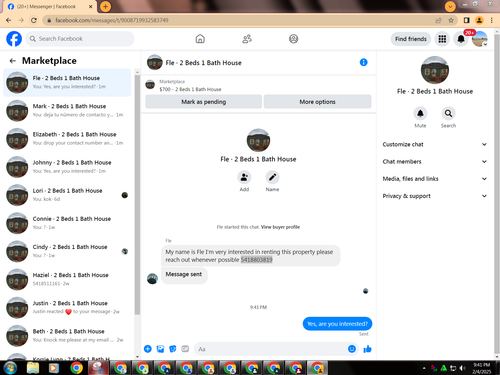Click the 'Message sent' bubble
Image resolution: width=500 pixels, height=375 pixels.
coord(184,274)
